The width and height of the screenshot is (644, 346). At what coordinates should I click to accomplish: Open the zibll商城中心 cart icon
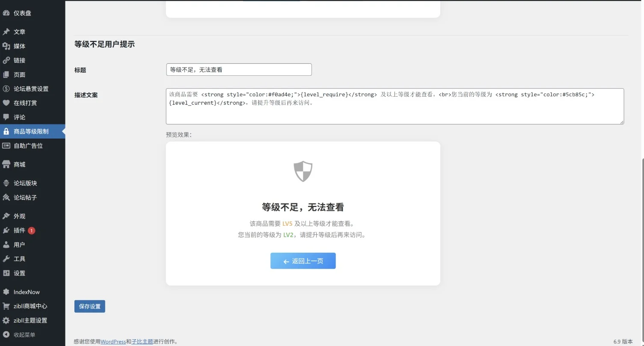(6, 306)
